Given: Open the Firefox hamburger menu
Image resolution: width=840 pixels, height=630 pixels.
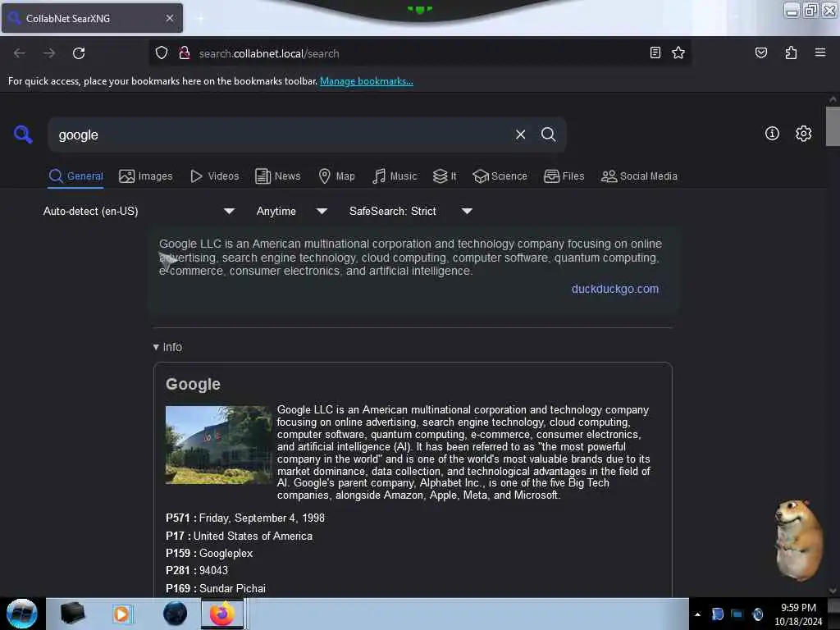Looking at the screenshot, I should pyautogui.click(x=819, y=52).
